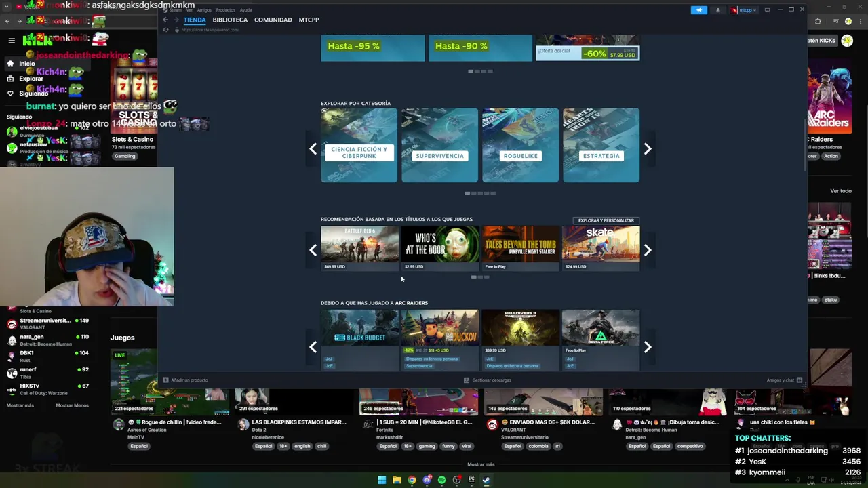Switch to the TIENDA tab
Viewport: 868px width, 488px height.
point(195,20)
